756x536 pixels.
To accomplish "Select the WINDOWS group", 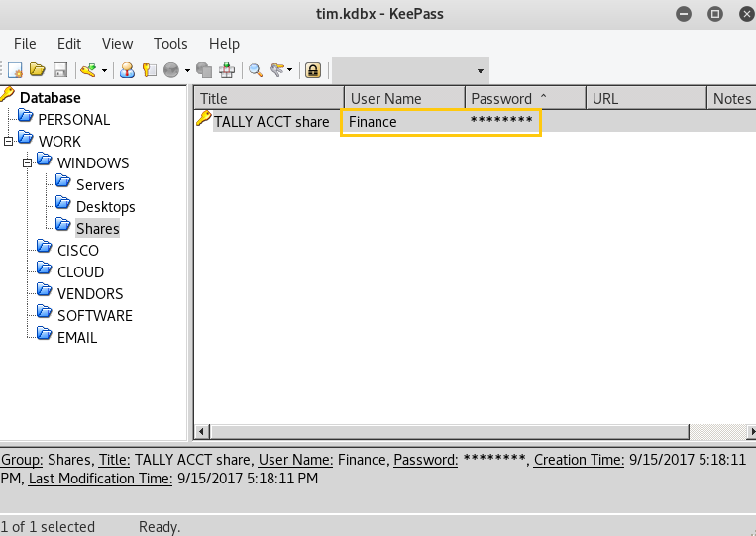I will click(x=93, y=162).
